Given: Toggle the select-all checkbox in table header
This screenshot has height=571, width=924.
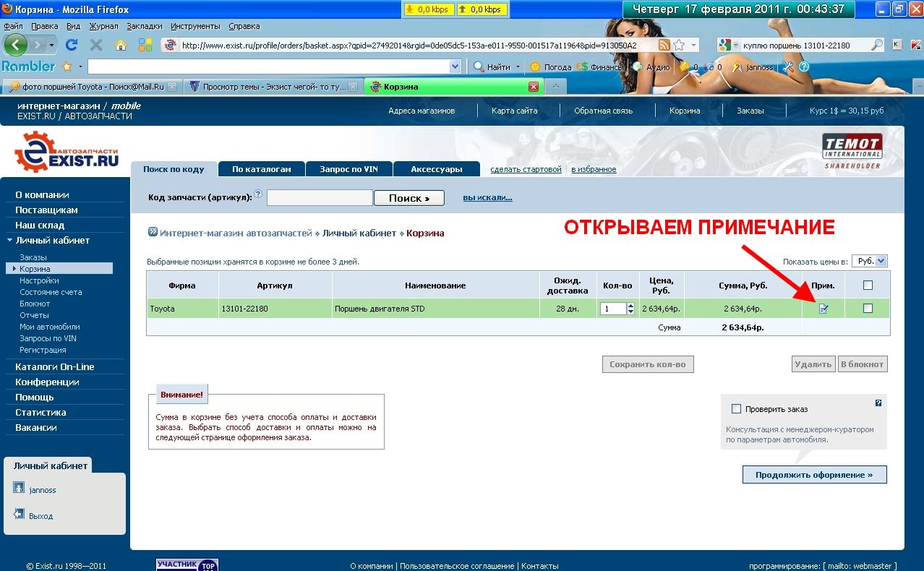Looking at the screenshot, I should click(868, 285).
